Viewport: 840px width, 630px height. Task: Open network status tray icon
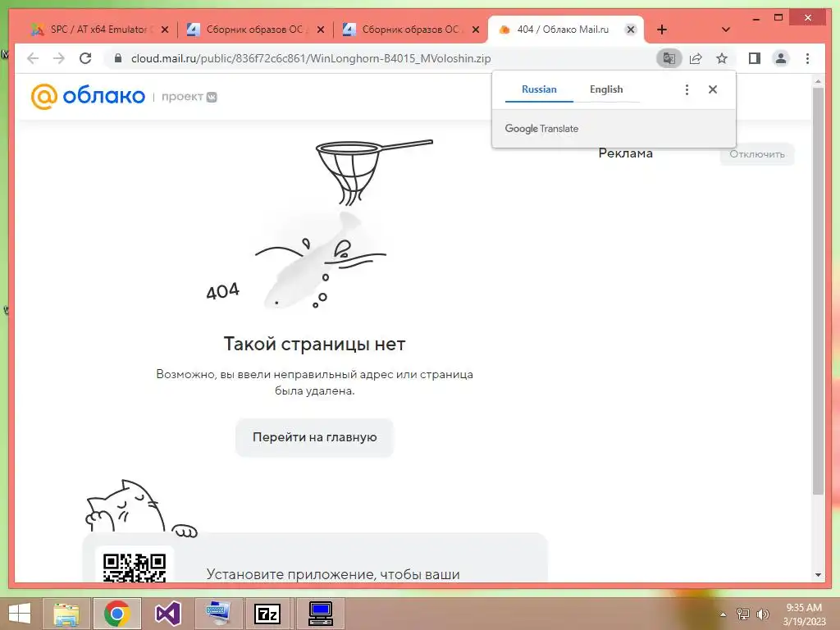tap(743, 614)
